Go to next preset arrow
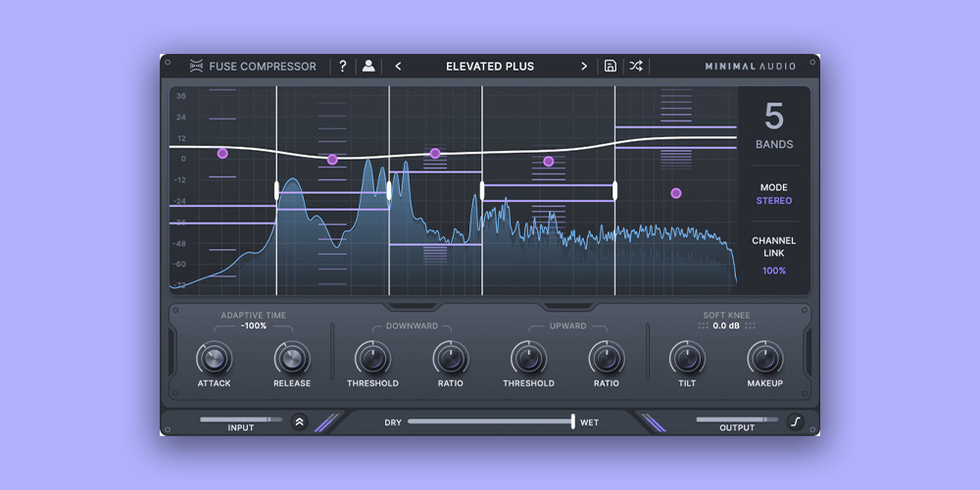Screen dimensions: 980x490 [x=584, y=67]
